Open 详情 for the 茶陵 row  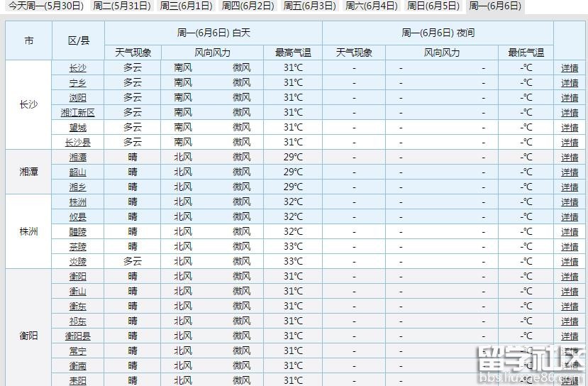click(x=570, y=247)
